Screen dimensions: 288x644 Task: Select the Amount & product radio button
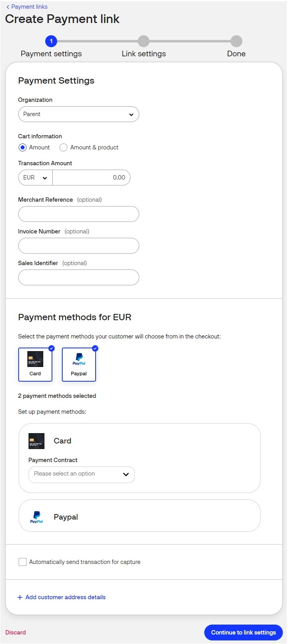[63, 147]
